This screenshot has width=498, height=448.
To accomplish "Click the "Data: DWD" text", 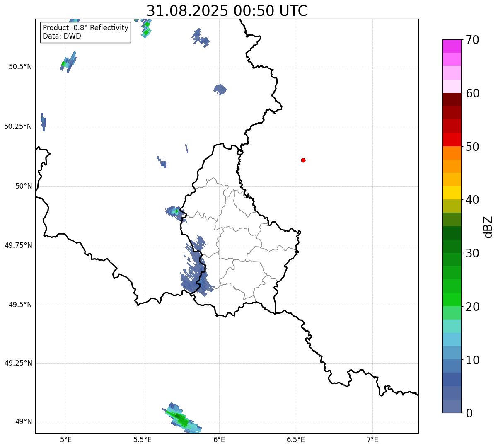I will click(x=62, y=36).
